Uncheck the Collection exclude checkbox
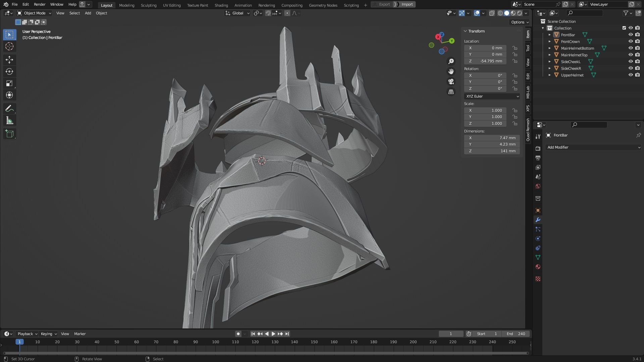Image resolution: width=644 pixels, height=362 pixels. pyautogui.click(x=624, y=28)
